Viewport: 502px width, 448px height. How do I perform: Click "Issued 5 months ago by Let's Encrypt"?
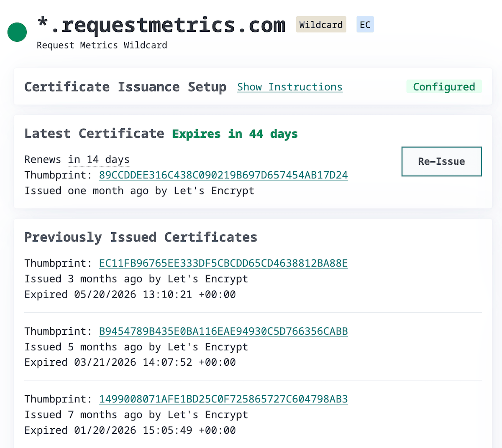[x=136, y=347]
